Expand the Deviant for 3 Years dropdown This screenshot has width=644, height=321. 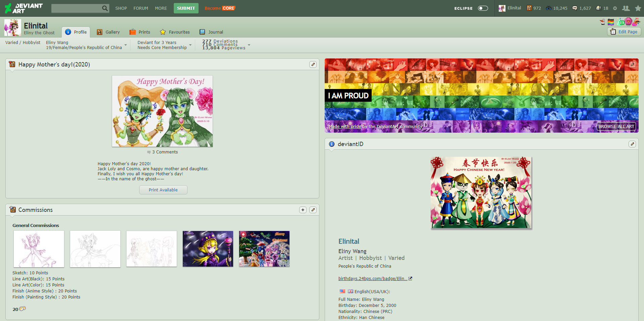[191, 45]
